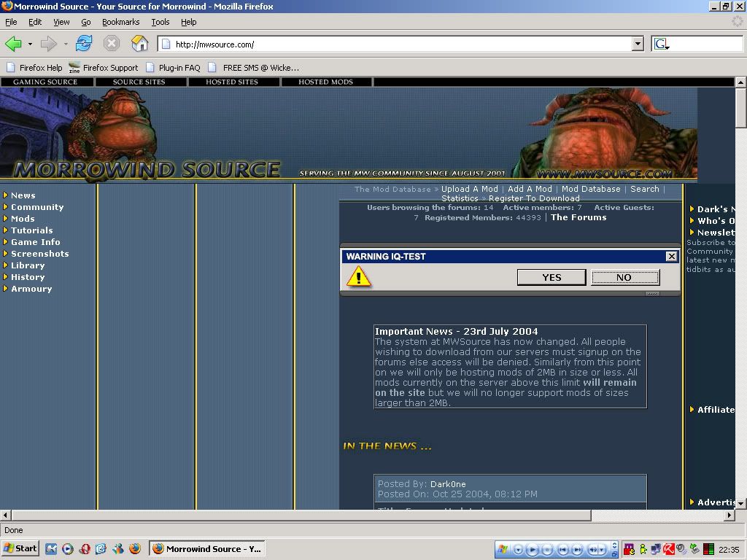747x560 pixels.
Task: Open The Forums link
Action: 578,217
